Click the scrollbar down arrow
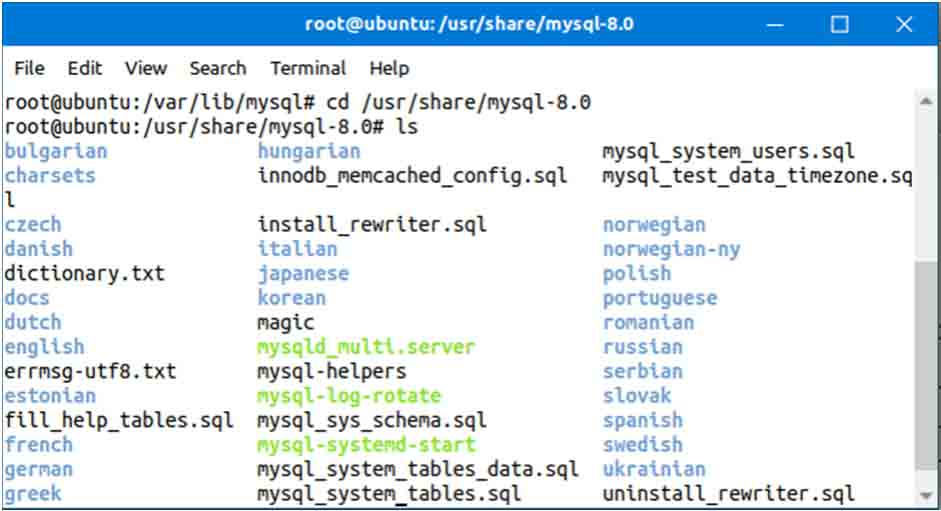The width and height of the screenshot is (941, 511). [x=926, y=495]
